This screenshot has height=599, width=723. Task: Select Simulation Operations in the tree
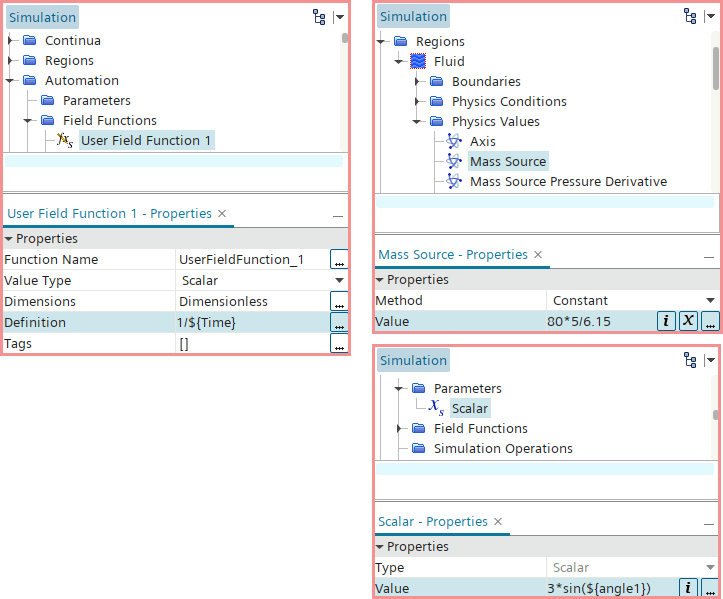coord(503,449)
